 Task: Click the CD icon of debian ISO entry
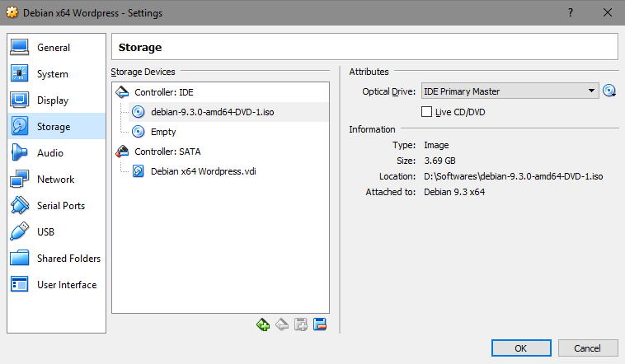(138, 112)
